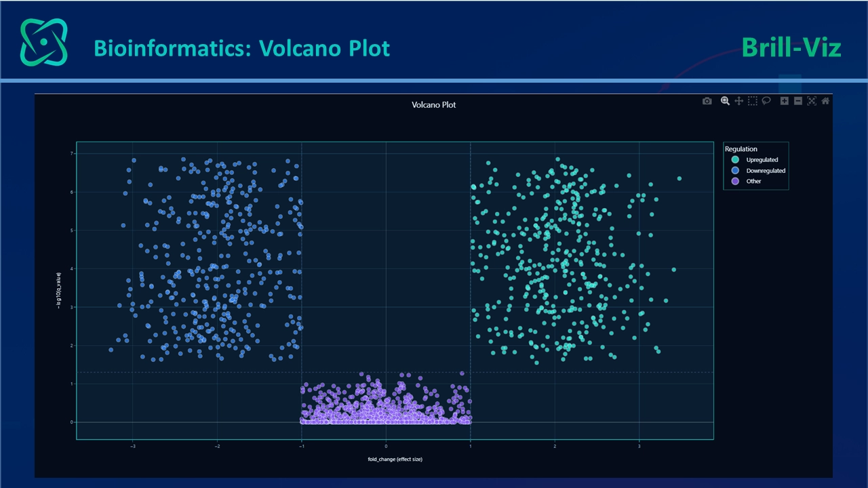The height and width of the screenshot is (488, 868).
Task: Click the Bioinformatics: Volcano Plot heading
Action: click(242, 48)
